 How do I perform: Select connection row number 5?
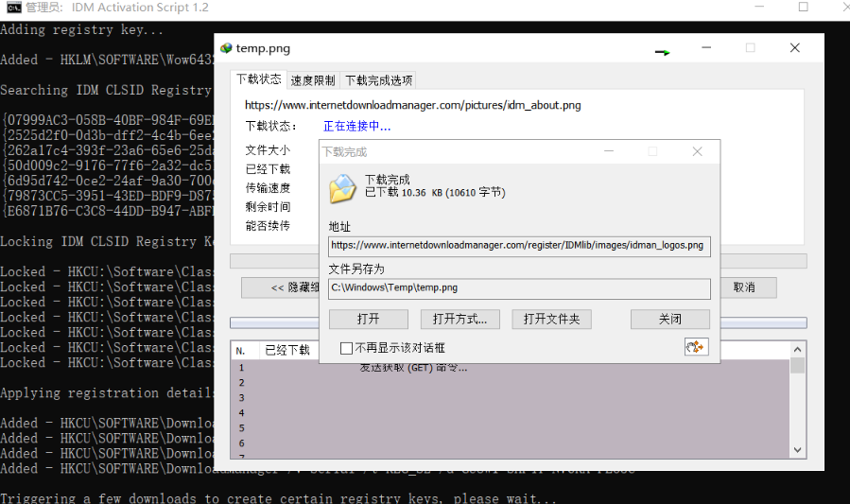511,428
